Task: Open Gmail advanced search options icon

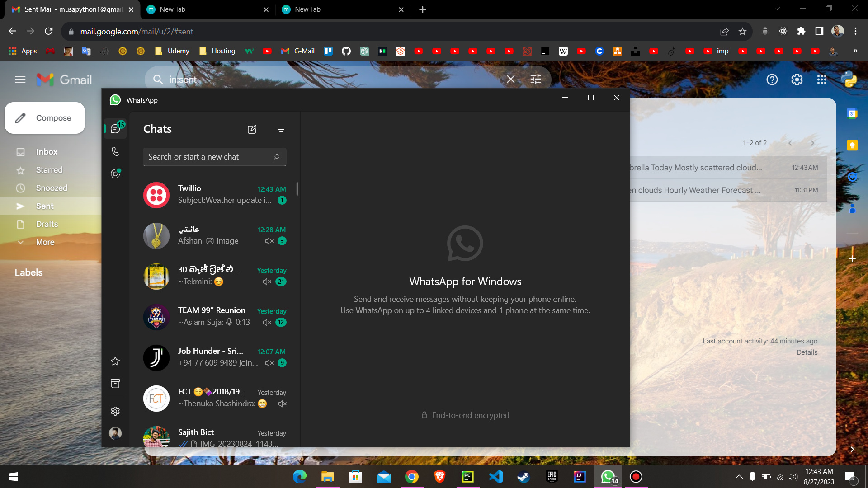Action: 535,79
